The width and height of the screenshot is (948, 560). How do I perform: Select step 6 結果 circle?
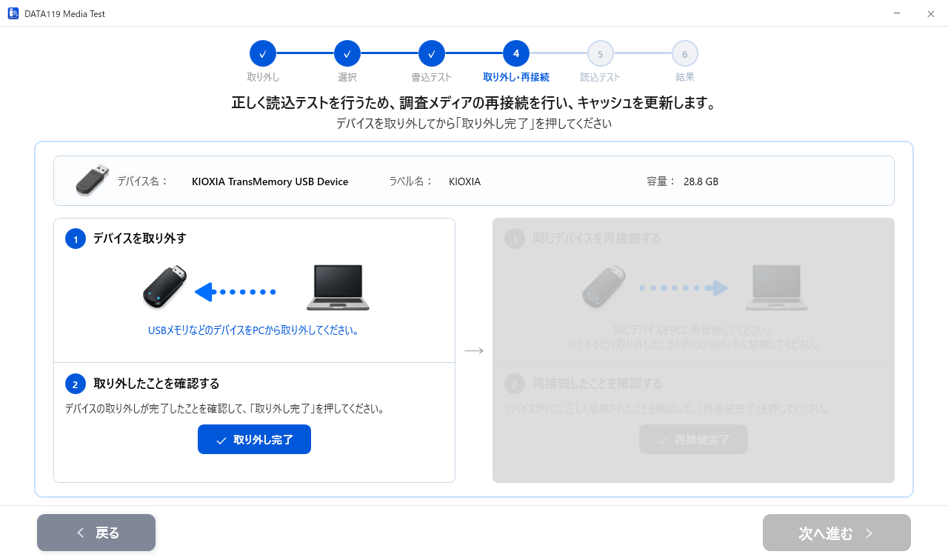coord(685,53)
